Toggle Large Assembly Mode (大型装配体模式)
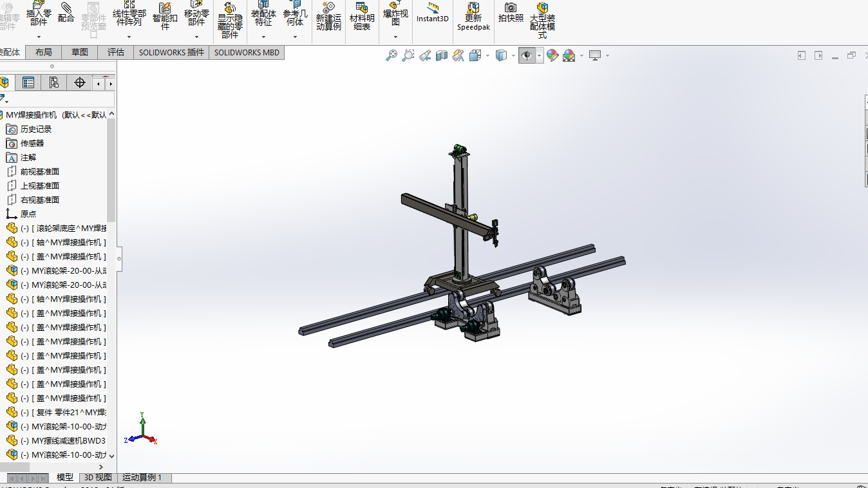This screenshot has height=488, width=868. (x=543, y=20)
